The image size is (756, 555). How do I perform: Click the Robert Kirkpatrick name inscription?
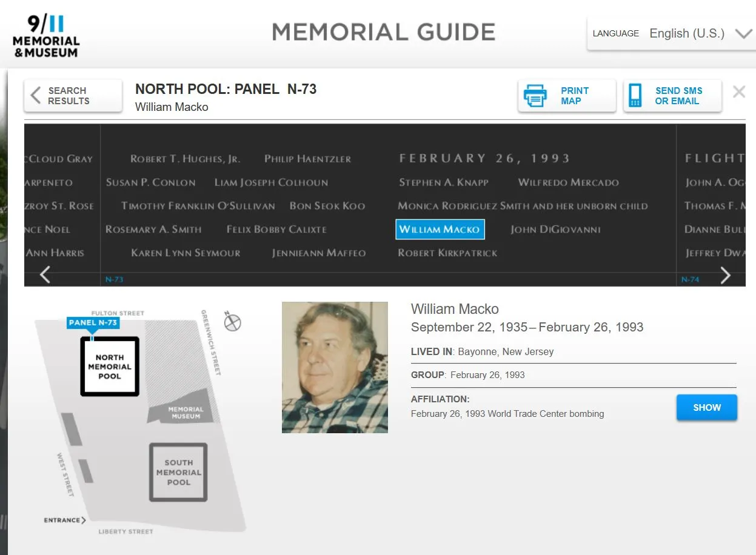(447, 253)
